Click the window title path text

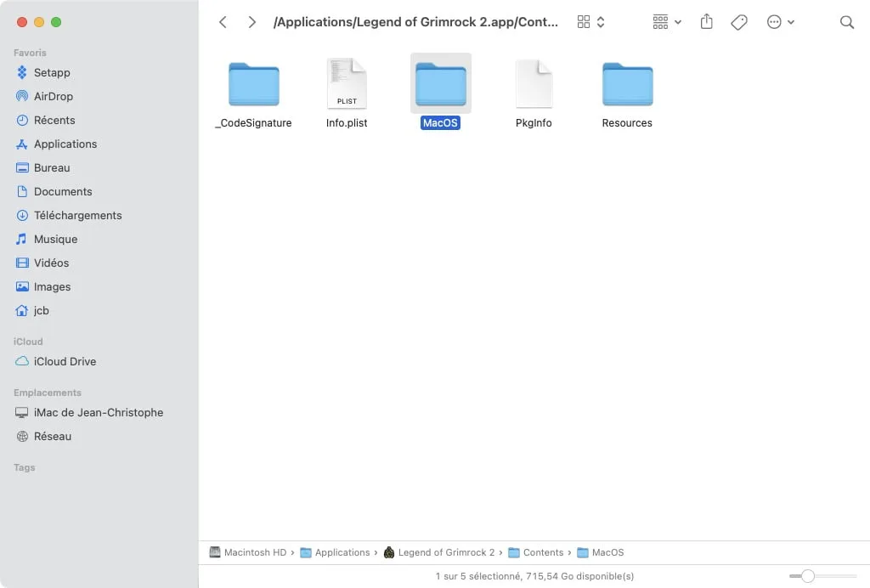click(x=415, y=22)
